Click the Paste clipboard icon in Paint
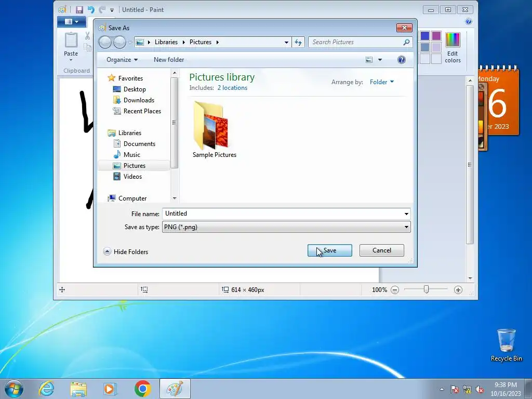This screenshot has width=532, height=399. [x=71, y=39]
